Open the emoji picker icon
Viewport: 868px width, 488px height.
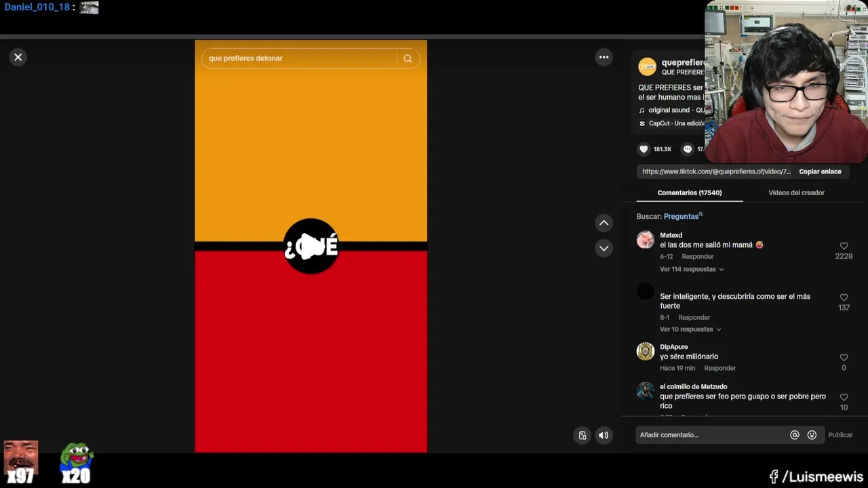tap(812, 435)
